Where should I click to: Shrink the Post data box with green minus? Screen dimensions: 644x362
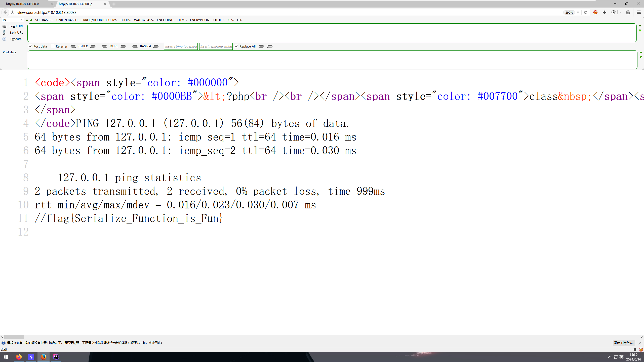tap(640, 52)
